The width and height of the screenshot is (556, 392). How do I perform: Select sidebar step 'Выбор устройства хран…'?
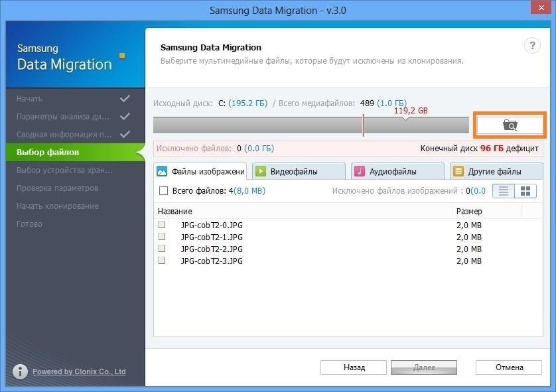(x=64, y=170)
